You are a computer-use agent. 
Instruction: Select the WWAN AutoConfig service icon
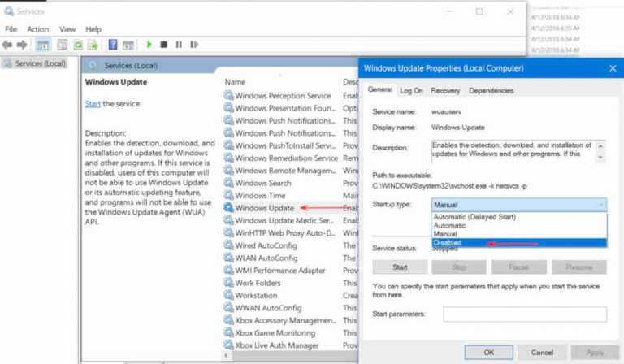click(228, 307)
